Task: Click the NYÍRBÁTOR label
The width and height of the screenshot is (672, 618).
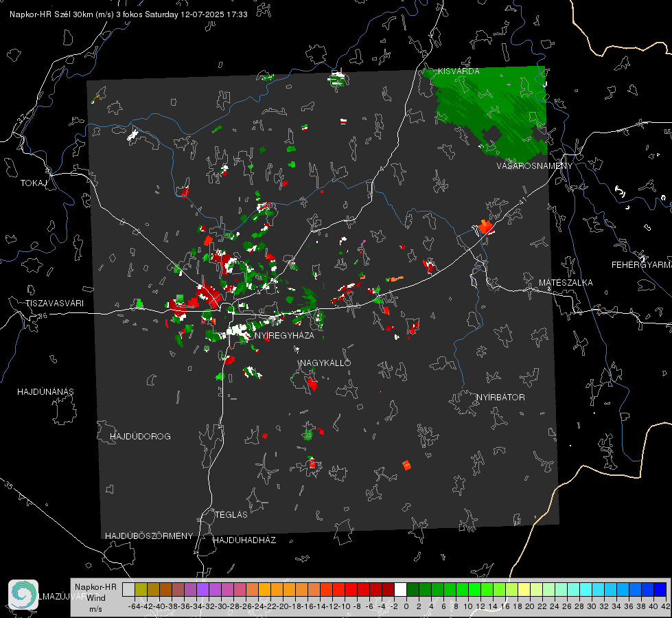Action: [x=500, y=398]
